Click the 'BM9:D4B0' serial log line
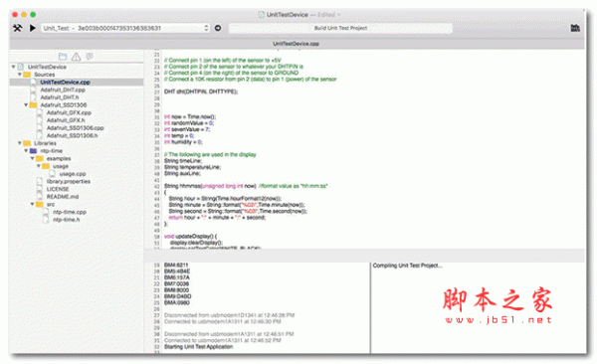 (x=177, y=296)
